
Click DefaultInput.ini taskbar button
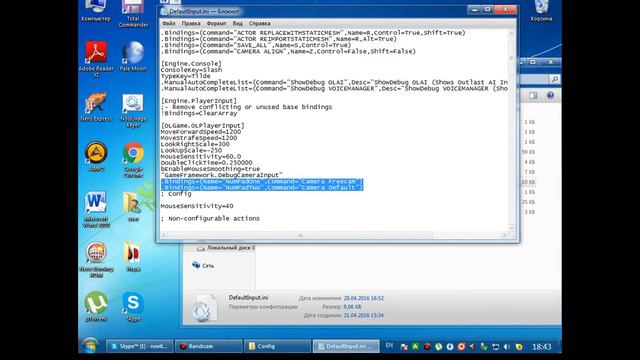[x=346, y=346]
